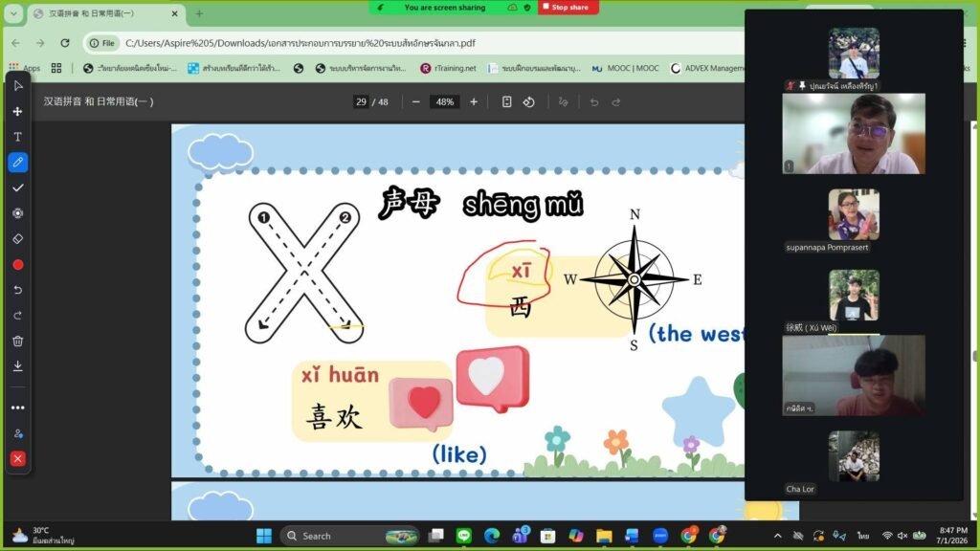
Task: Open the ADVEX Management bookmark
Action: [707, 68]
